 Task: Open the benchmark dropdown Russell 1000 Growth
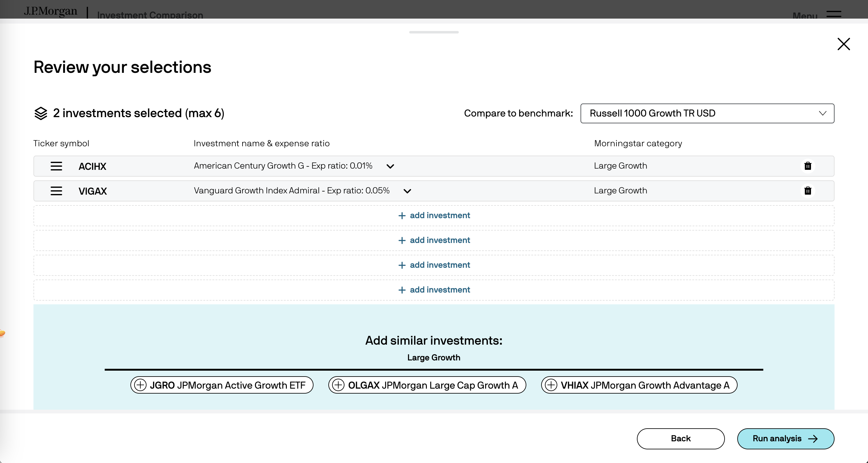pyautogui.click(x=707, y=113)
